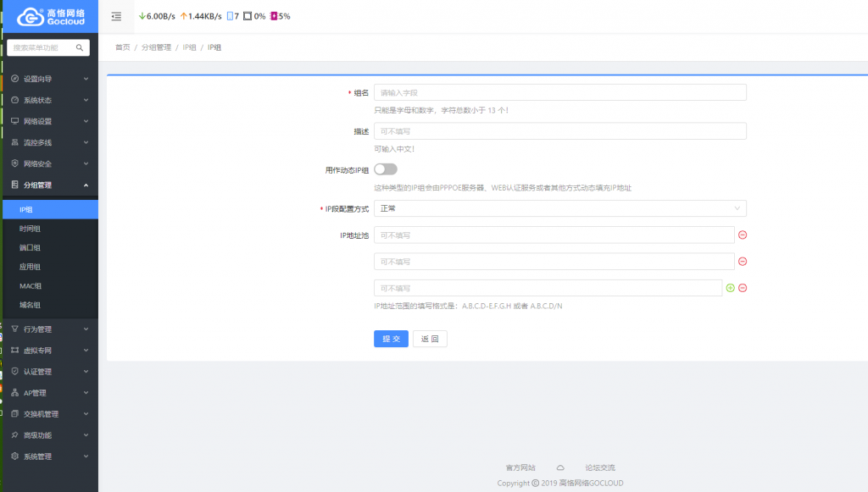Viewport: 868px width, 492px height.
Task: Open 论坛交流 footer link
Action: coord(600,467)
